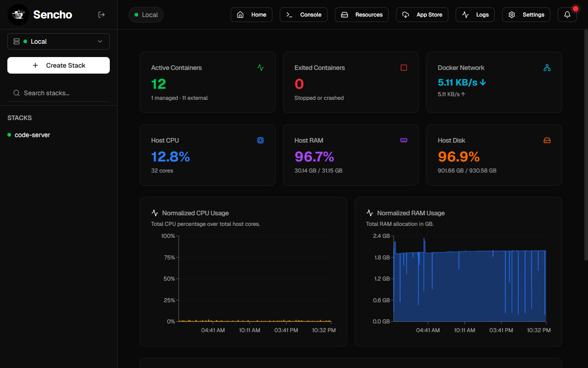The height and width of the screenshot is (368, 588).
Task: Go to the Resources page
Action: tap(362, 15)
